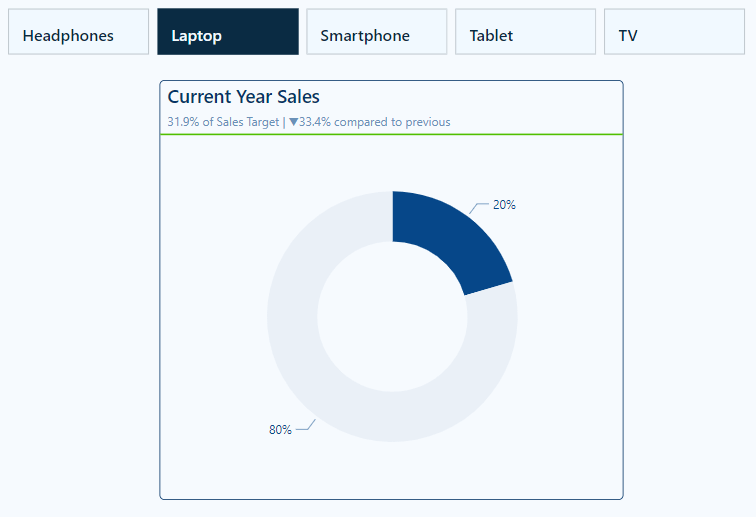This screenshot has width=756, height=517.
Task: Select the 20% data label
Action: pos(504,205)
